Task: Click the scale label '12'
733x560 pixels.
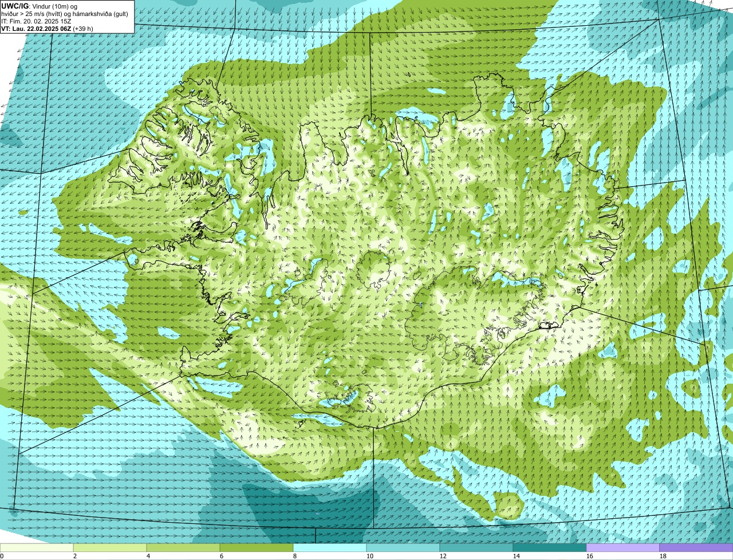Action: 443,556
